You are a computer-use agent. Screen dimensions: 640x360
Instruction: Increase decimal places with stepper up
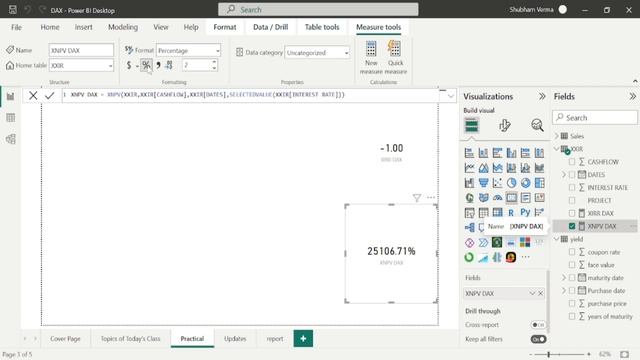(214, 62)
